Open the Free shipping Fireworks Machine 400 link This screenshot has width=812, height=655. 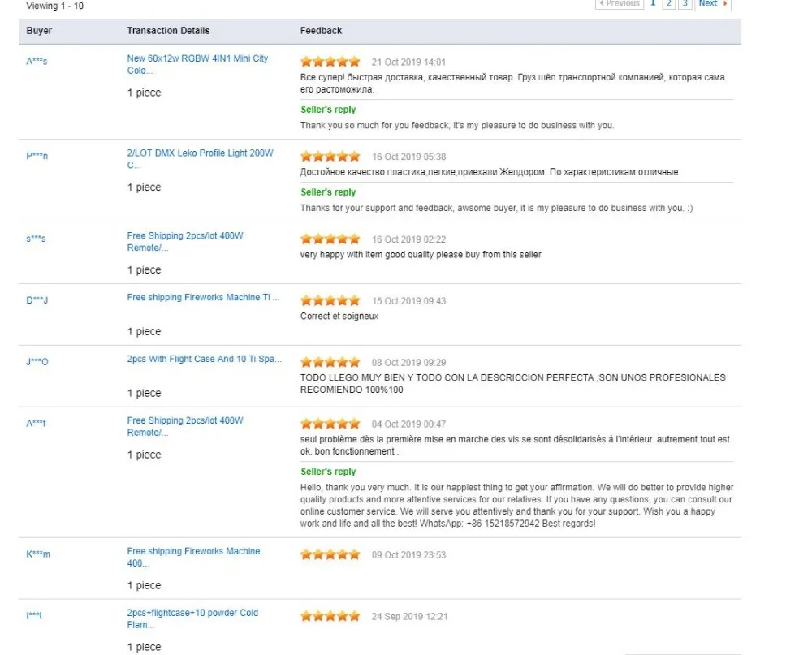193,556
